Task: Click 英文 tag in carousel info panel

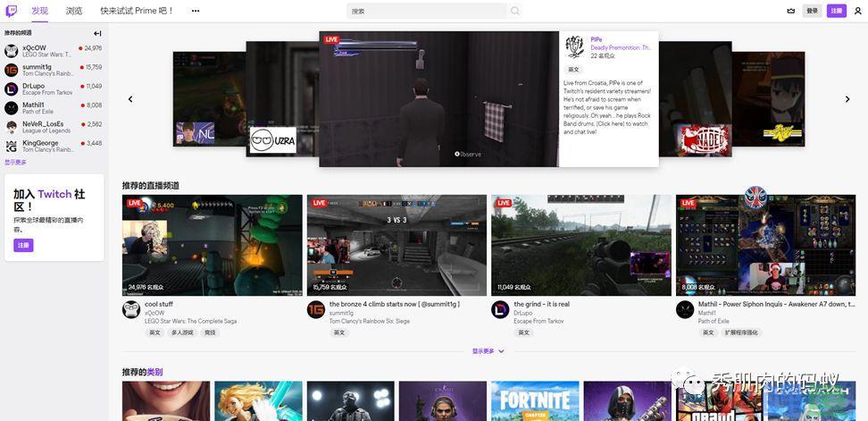Action: [574, 70]
